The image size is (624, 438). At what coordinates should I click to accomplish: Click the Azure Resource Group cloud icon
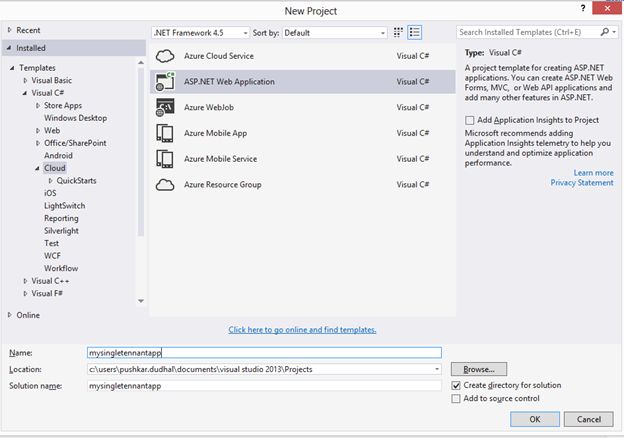coord(165,185)
